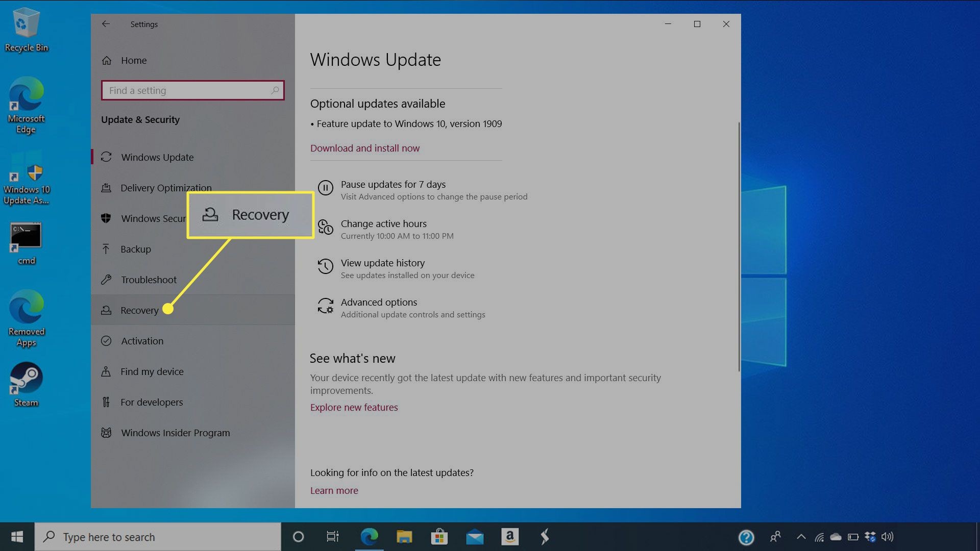Open the Backup settings page
Screen dimensions: 980x551
coord(135,249)
